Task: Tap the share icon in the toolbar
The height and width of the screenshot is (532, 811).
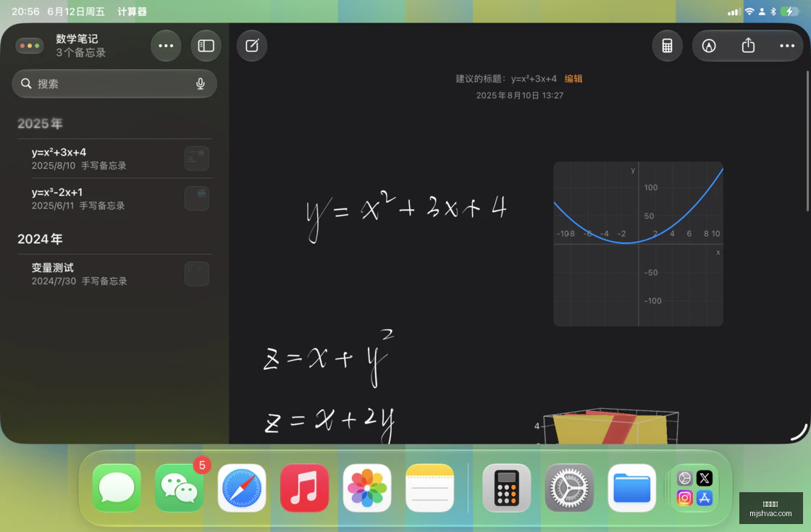Action: click(x=748, y=46)
